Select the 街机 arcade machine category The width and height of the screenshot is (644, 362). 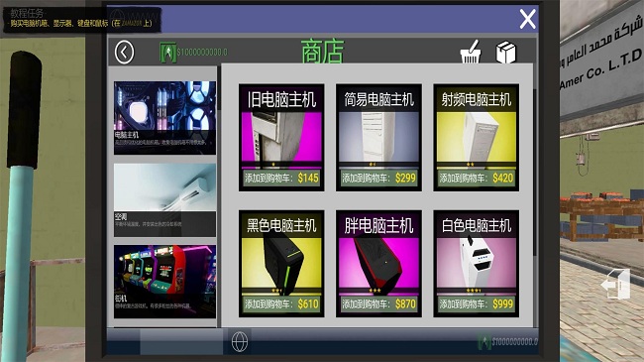(164, 282)
